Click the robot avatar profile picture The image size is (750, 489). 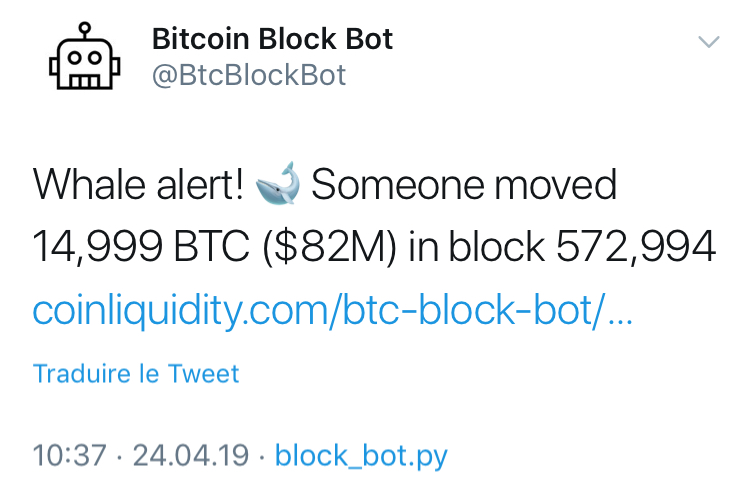[85, 60]
